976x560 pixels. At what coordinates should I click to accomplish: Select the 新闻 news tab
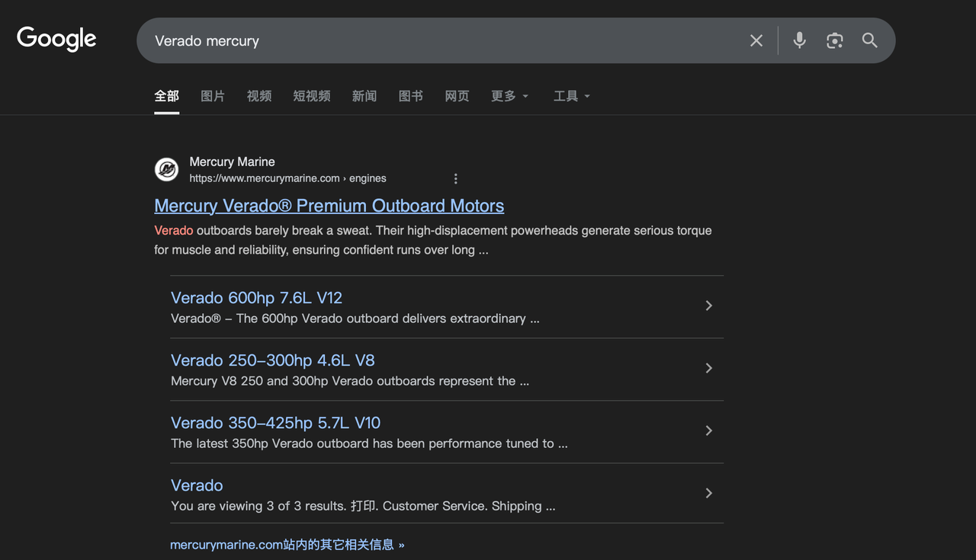coord(364,96)
